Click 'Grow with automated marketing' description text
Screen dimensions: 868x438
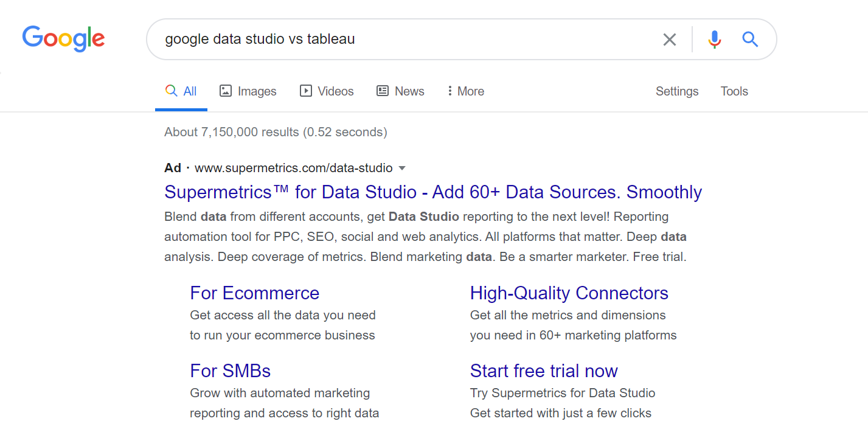pyautogui.click(x=280, y=393)
